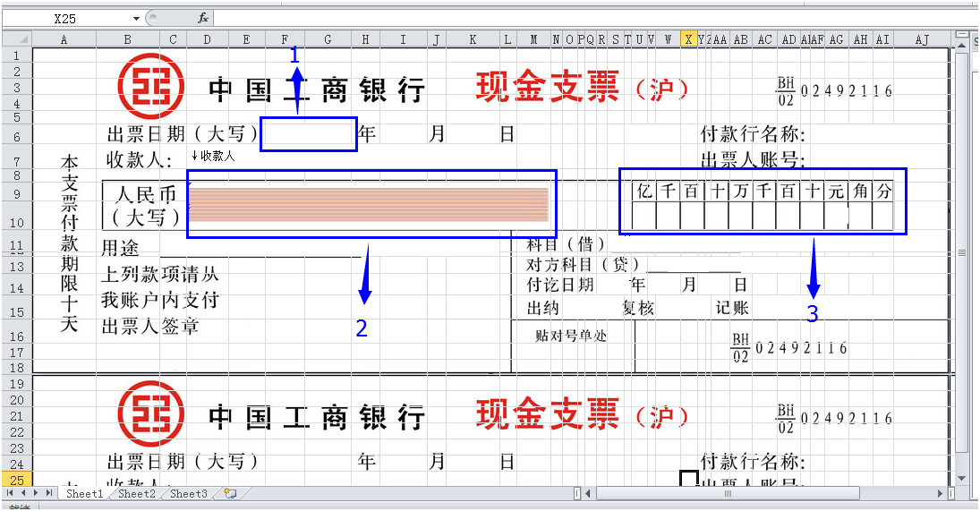Switch to the Sheet1 tab

[x=84, y=493]
